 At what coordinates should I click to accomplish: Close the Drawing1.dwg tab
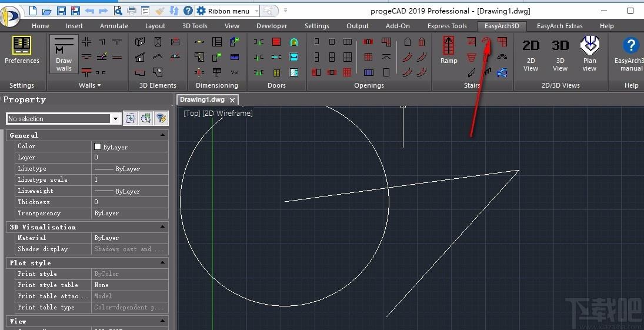point(232,100)
